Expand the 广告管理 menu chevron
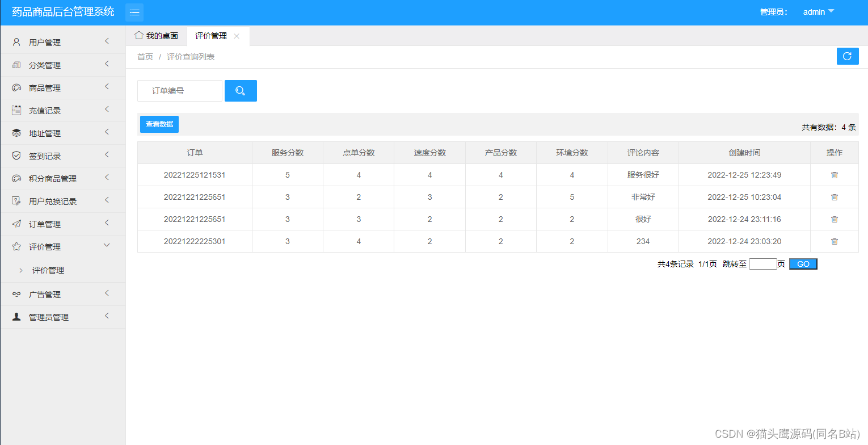 coord(107,293)
